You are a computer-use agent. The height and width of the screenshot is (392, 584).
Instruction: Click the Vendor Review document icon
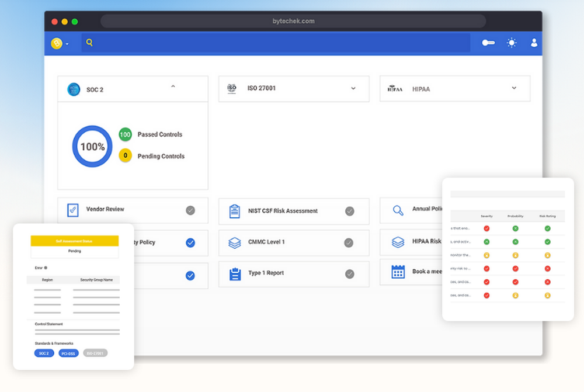[72, 210]
